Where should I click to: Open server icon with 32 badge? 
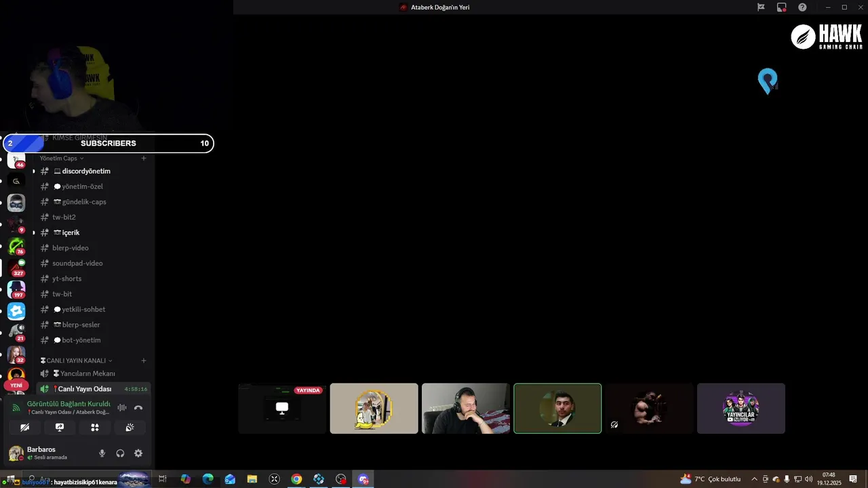[x=16, y=354]
